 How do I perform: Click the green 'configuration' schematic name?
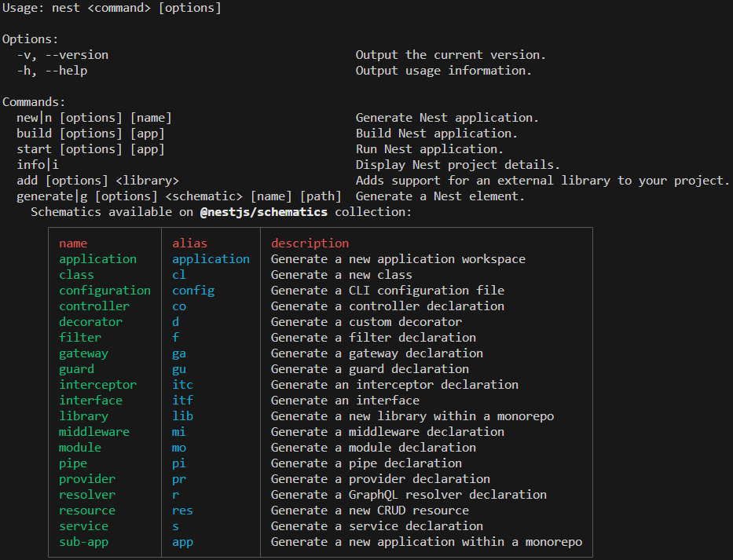coord(104,291)
